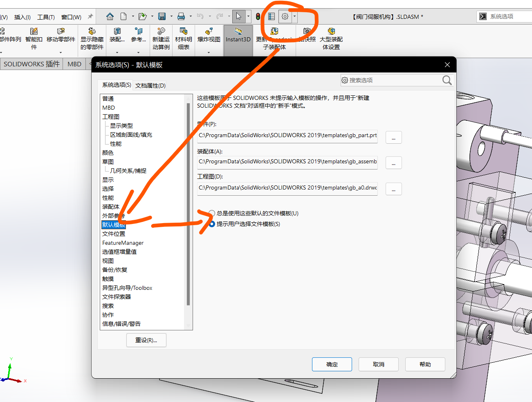532x402 pixels.
Task: Open dropdown arrow beside the Save icon
Action: [x=171, y=16]
